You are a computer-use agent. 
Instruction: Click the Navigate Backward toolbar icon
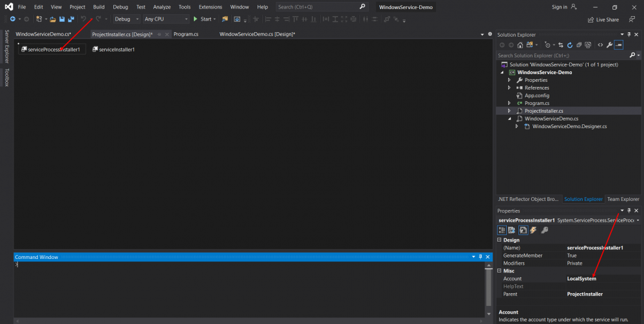(13, 19)
